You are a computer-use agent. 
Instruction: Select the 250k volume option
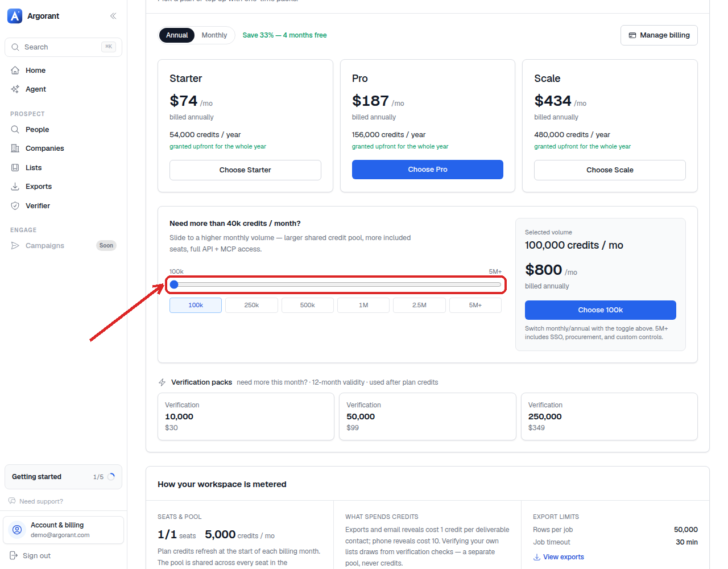251,306
